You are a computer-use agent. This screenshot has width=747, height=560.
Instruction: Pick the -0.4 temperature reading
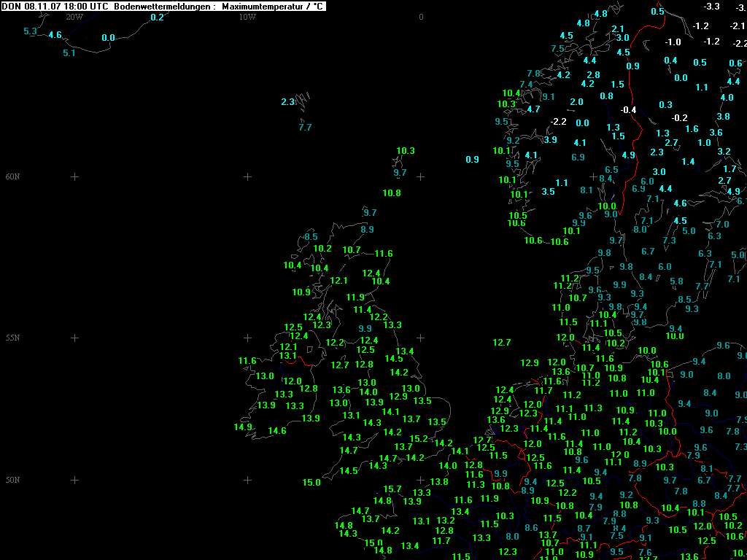(628, 110)
